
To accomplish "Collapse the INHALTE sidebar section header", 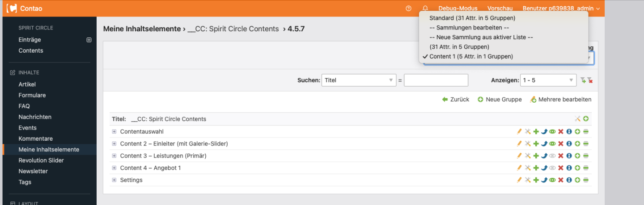I will pos(29,72).
